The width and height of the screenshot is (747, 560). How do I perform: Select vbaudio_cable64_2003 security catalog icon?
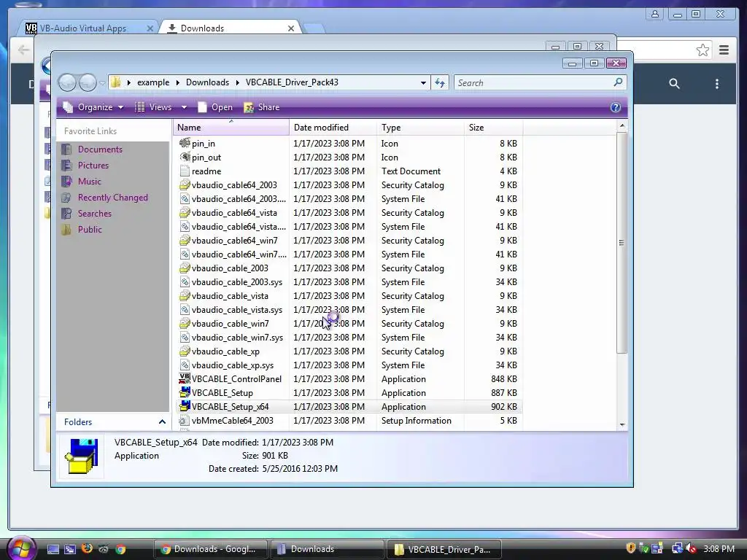[185, 184]
